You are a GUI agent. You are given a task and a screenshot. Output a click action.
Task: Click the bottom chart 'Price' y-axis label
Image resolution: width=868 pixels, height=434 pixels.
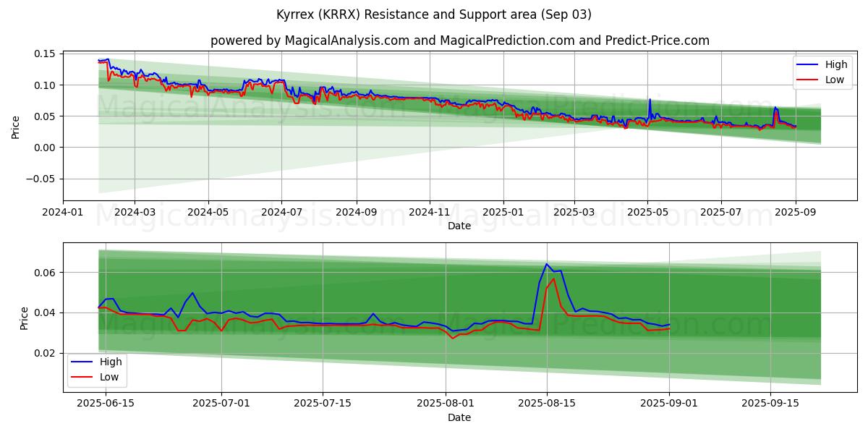25,318
